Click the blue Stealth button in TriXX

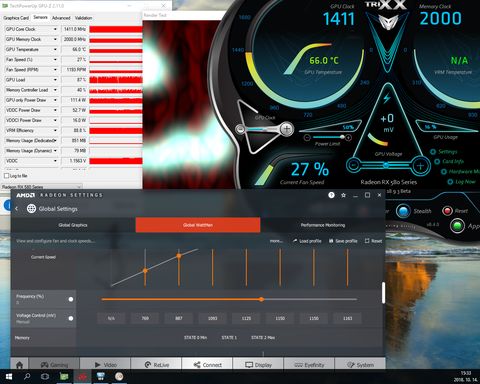(403, 211)
